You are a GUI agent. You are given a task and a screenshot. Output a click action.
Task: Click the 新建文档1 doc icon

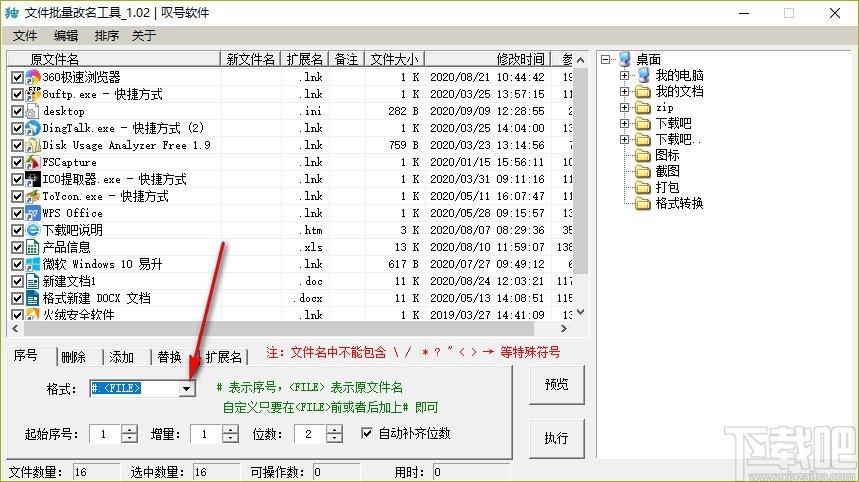click(33, 281)
